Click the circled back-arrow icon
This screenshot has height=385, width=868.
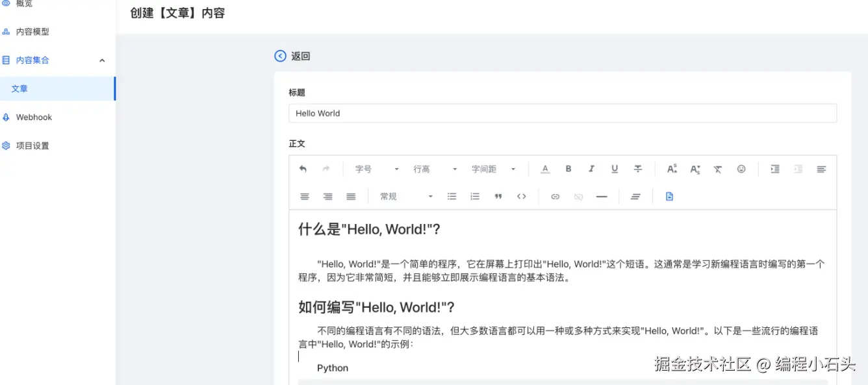point(280,56)
